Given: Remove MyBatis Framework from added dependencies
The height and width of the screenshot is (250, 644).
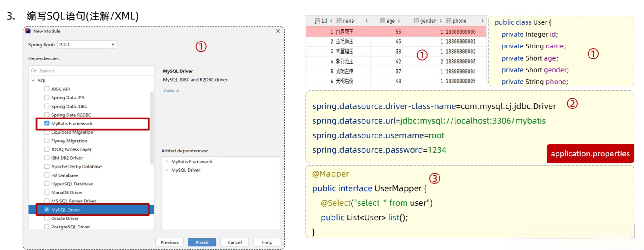Looking at the screenshot, I should 167,162.
